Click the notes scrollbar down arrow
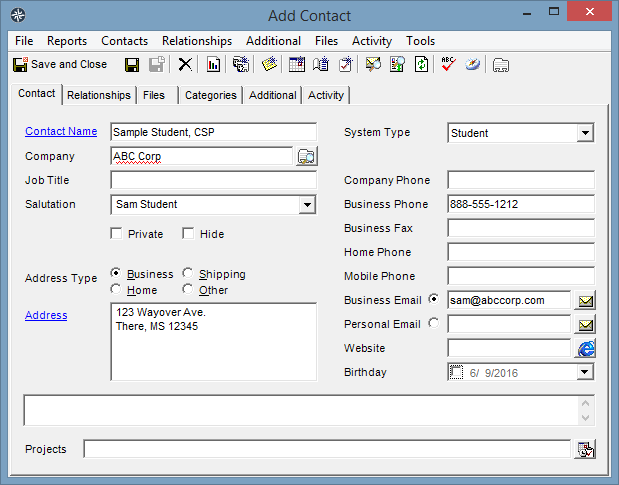The width and height of the screenshot is (619, 485). pyautogui.click(x=585, y=418)
